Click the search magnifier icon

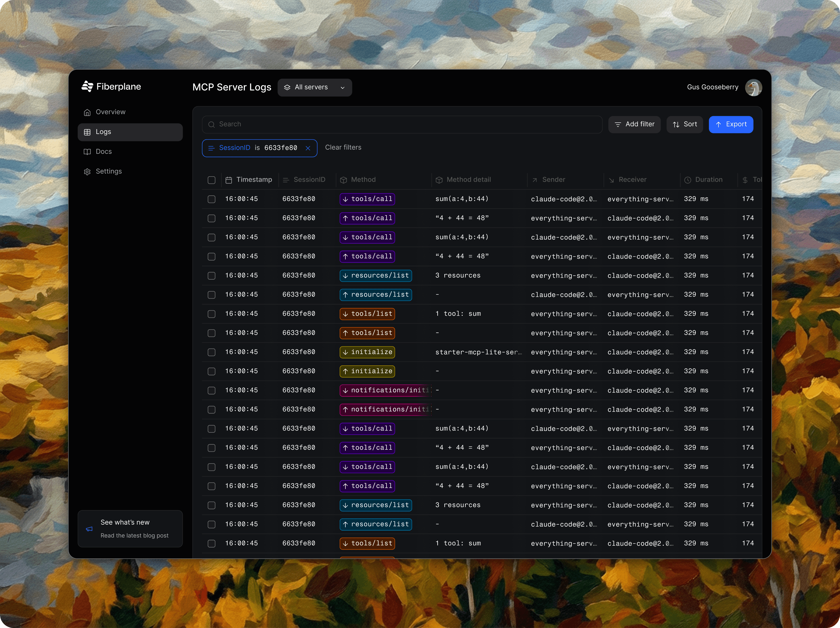pyautogui.click(x=211, y=125)
